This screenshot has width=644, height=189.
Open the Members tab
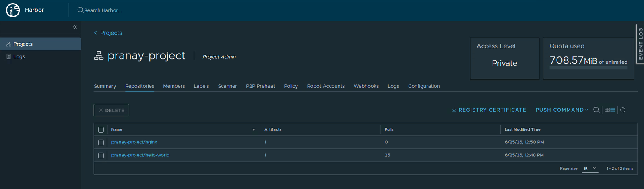[174, 86]
